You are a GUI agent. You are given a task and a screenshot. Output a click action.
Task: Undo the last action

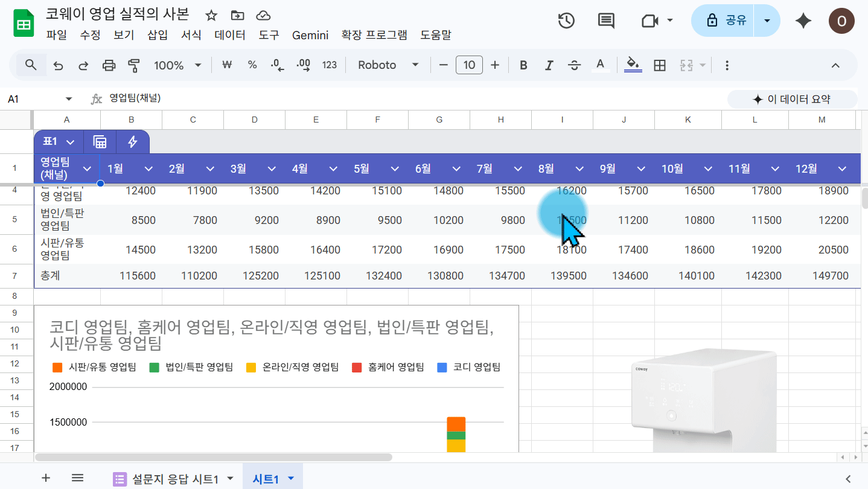click(59, 65)
